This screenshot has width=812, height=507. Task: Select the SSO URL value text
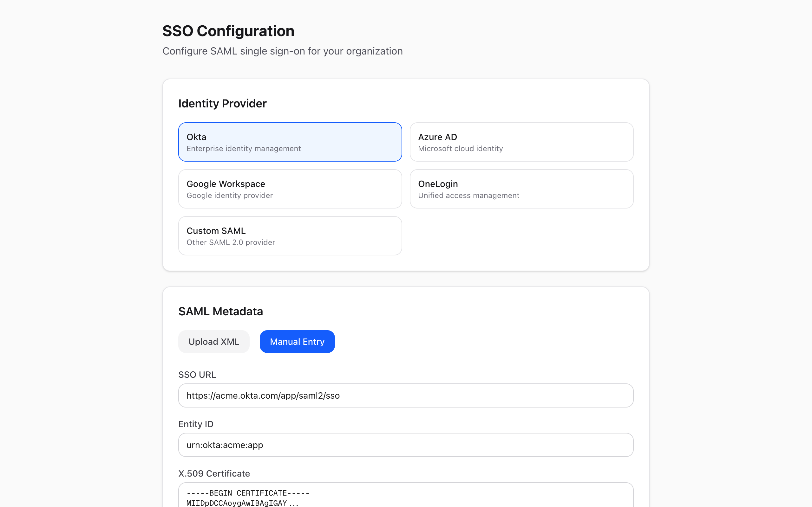[x=263, y=395]
